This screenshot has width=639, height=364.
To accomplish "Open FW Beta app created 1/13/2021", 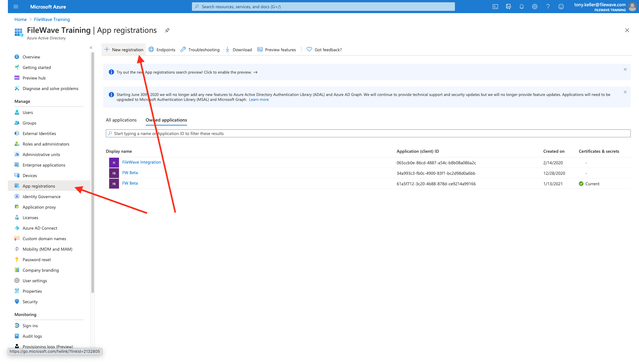I will click(130, 183).
